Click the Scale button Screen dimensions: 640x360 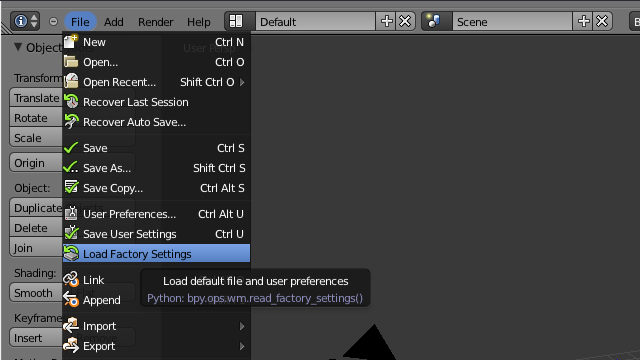point(36,138)
